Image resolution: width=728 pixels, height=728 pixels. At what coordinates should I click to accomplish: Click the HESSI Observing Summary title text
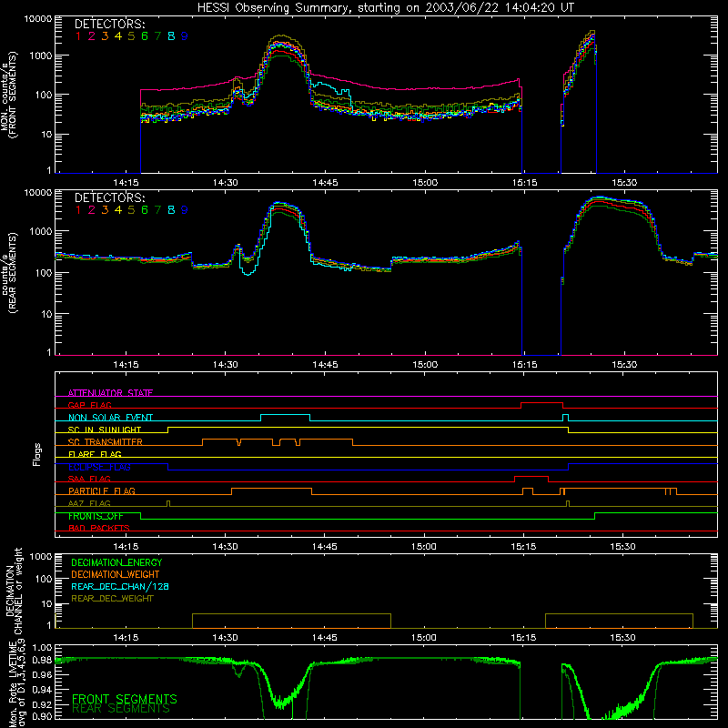click(385, 7)
